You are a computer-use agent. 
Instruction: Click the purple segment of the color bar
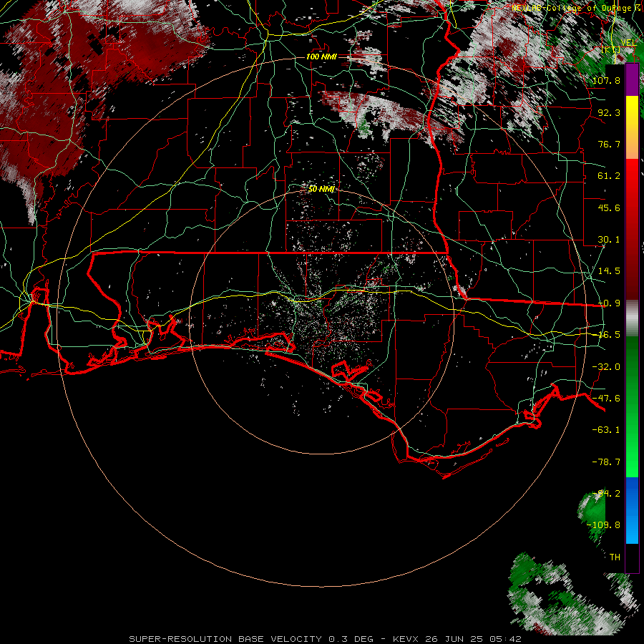click(x=632, y=80)
